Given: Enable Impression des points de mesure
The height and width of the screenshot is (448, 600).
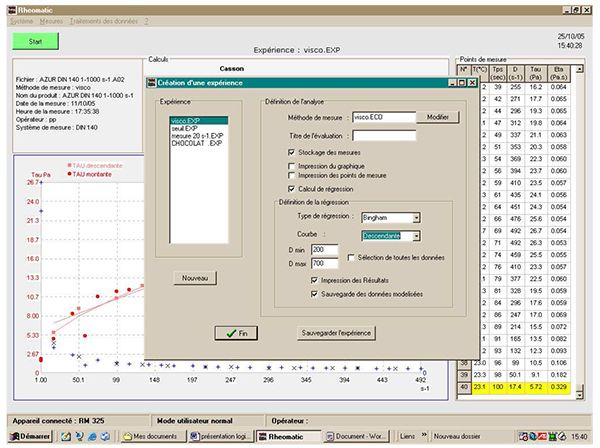Looking at the screenshot, I should (292, 175).
